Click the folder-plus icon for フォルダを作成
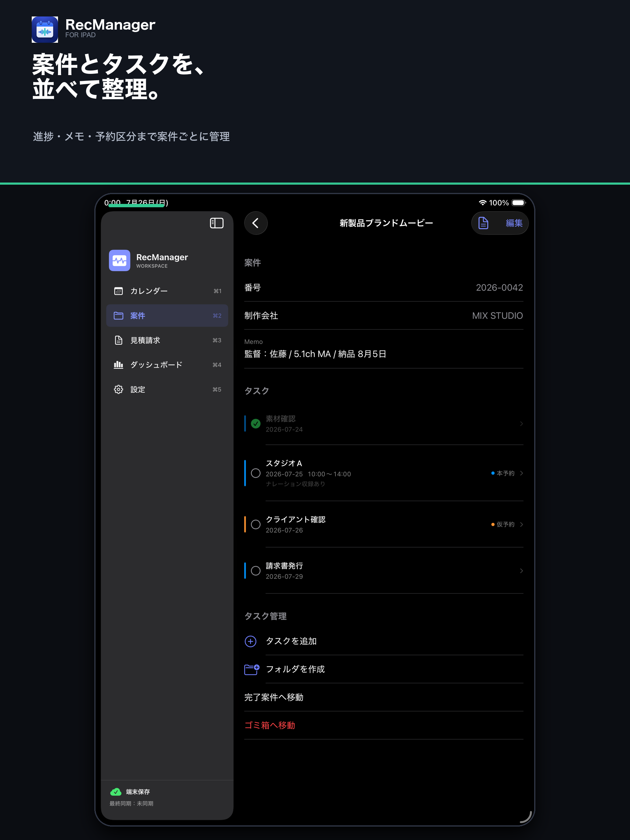The width and height of the screenshot is (630, 840). point(252,669)
